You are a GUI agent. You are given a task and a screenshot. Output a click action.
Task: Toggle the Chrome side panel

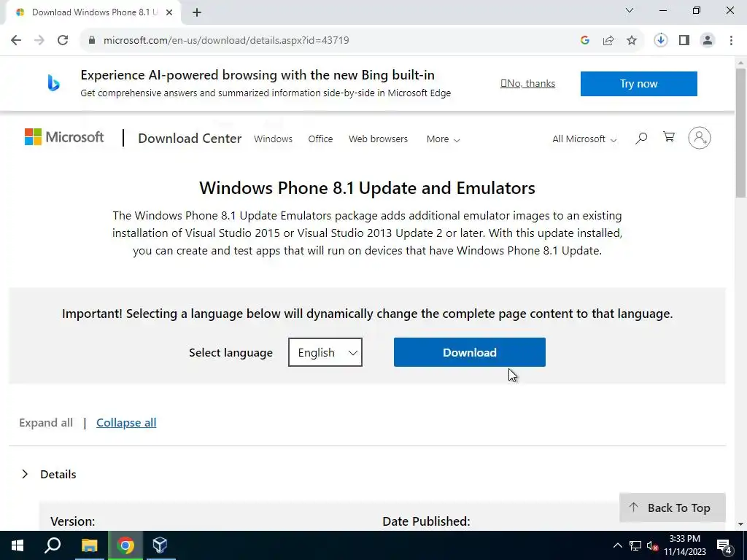pos(684,41)
